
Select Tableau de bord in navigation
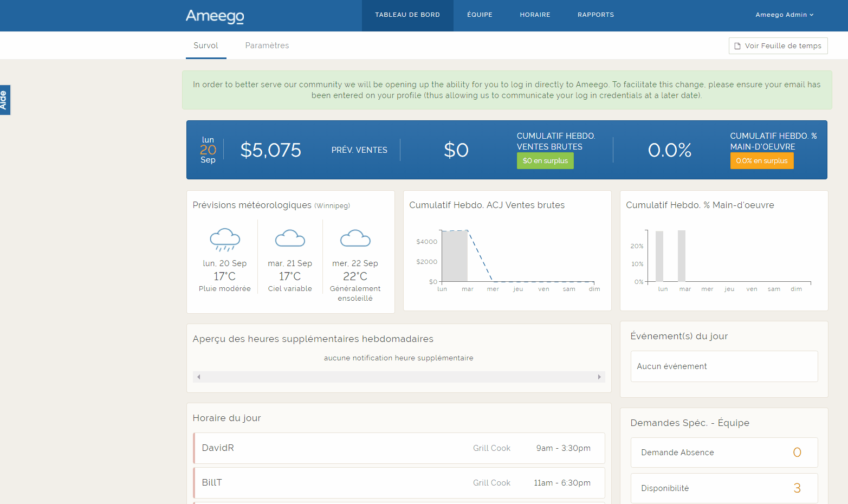407,15
